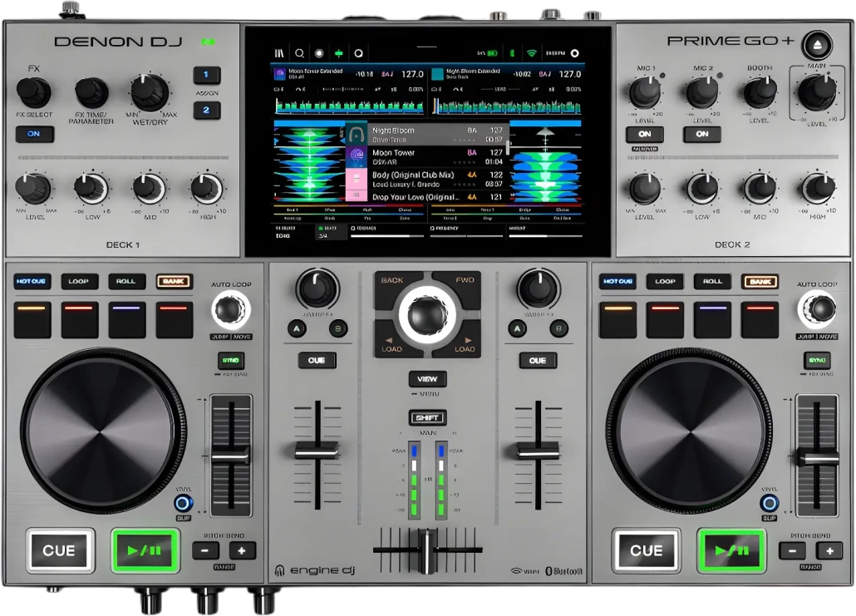Click the pitch bend plus button on right deck
Image resolution: width=856 pixels, height=616 pixels.
point(829,550)
